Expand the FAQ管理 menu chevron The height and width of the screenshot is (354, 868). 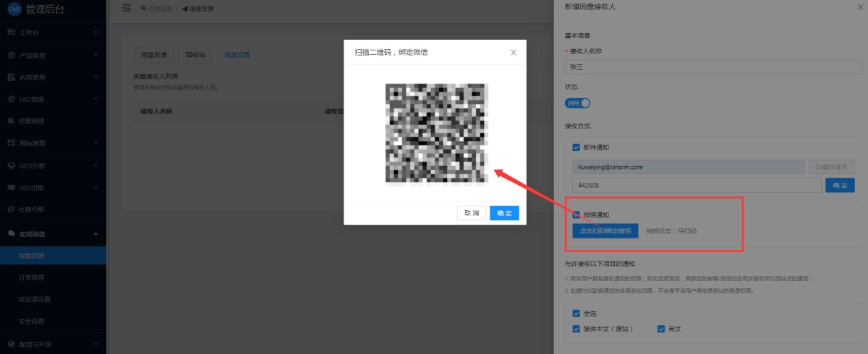pyautogui.click(x=96, y=99)
